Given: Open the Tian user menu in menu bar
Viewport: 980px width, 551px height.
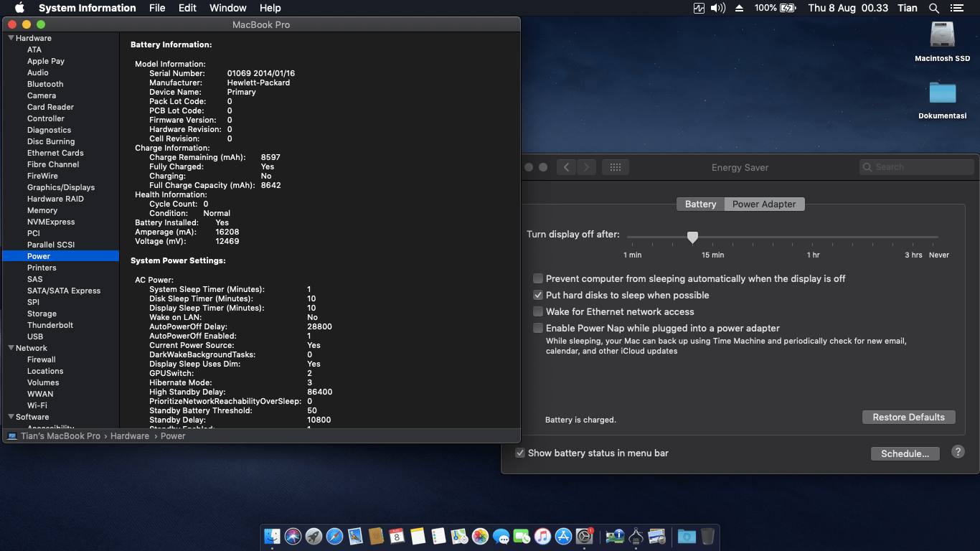Looking at the screenshot, I should 908,8.
